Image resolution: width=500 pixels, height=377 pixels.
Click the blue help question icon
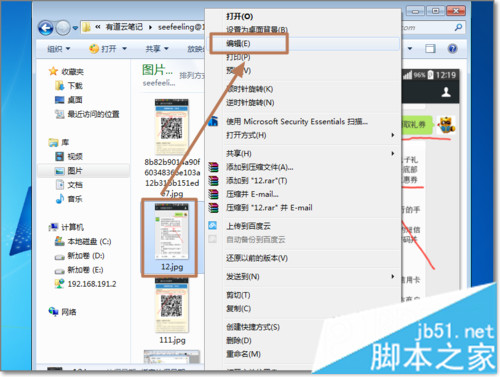[452, 49]
